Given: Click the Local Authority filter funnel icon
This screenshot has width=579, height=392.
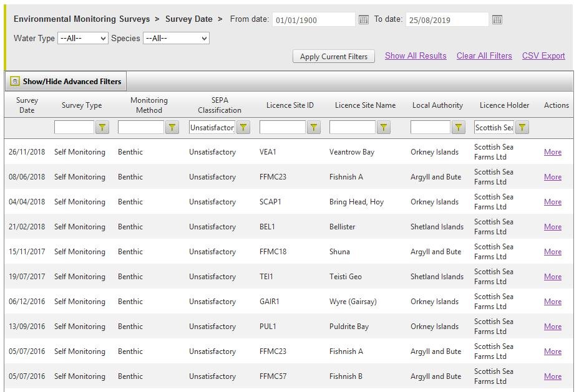Looking at the screenshot, I should tap(459, 128).
